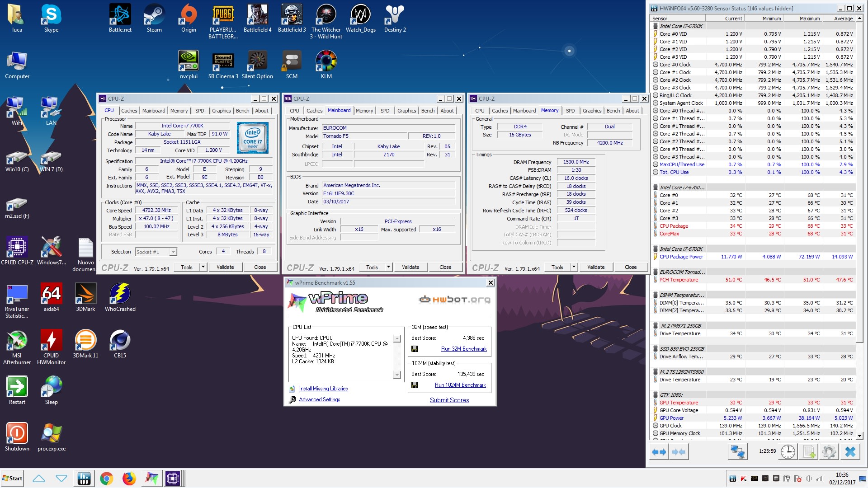The width and height of the screenshot is (868, 488).
Task: Select the Shutdown desktop shortcut
Action: point(17,437)
